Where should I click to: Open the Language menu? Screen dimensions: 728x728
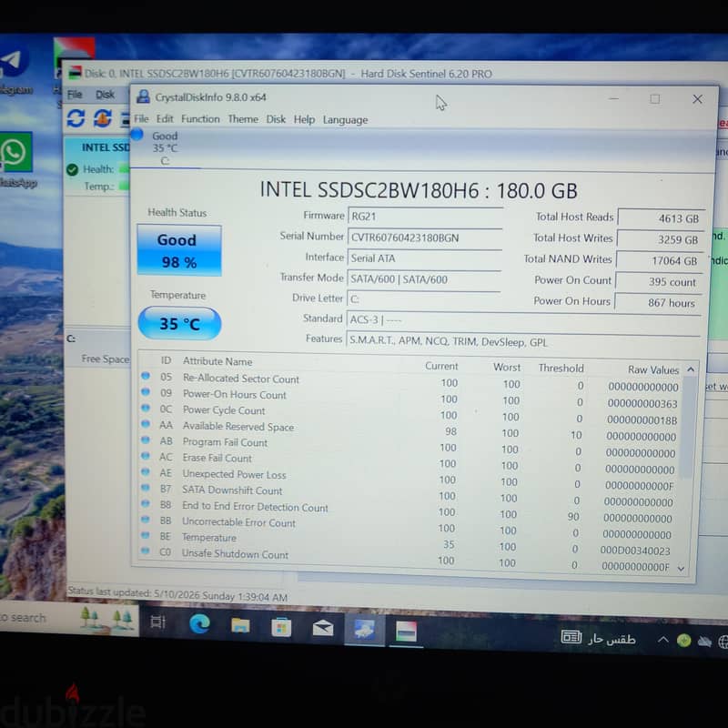[x=345, y=120]
